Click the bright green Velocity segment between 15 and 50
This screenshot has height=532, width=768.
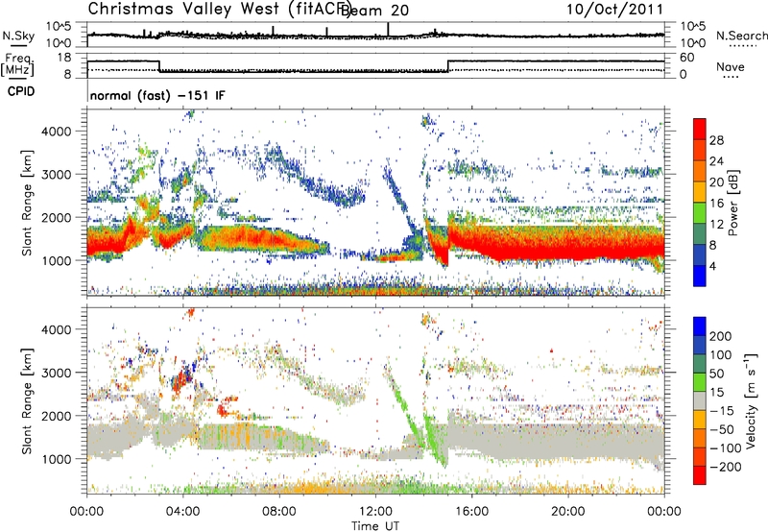(700, 382)
